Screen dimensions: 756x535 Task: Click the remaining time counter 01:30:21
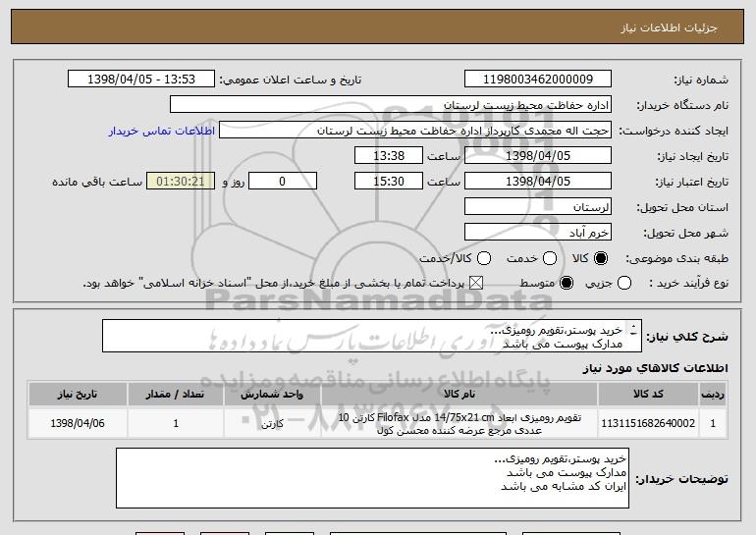(181, 182)
